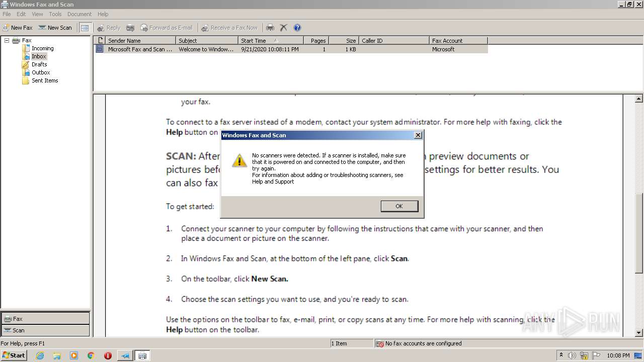This screenshot has height=362, width=644.
Task: Click the Reply toolbar button
Action: [109, 28]
